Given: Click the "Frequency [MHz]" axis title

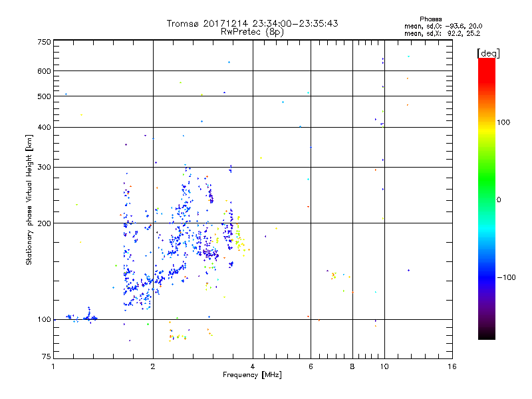Looking at the screenshot, I should pos(252,374).
